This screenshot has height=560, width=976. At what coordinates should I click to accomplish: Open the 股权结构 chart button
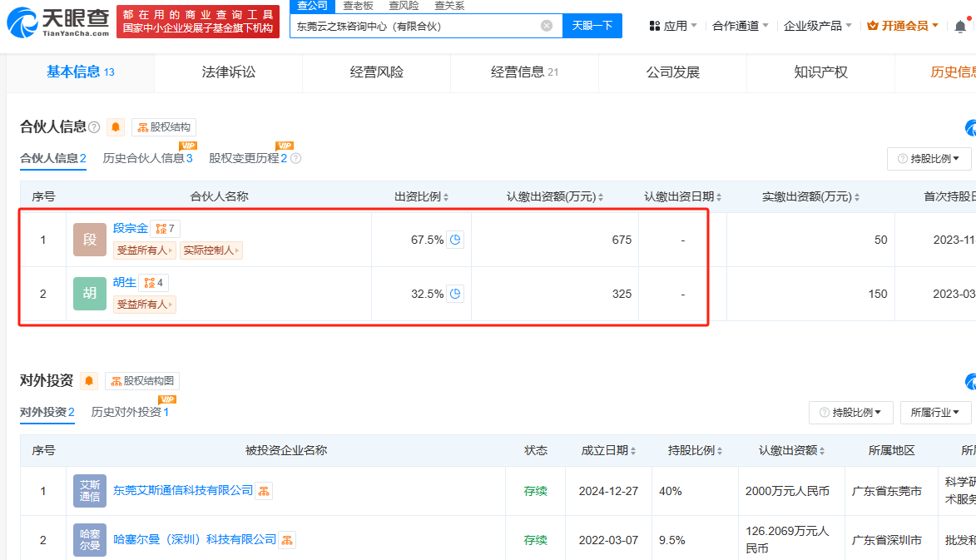[x=164, y=127]
